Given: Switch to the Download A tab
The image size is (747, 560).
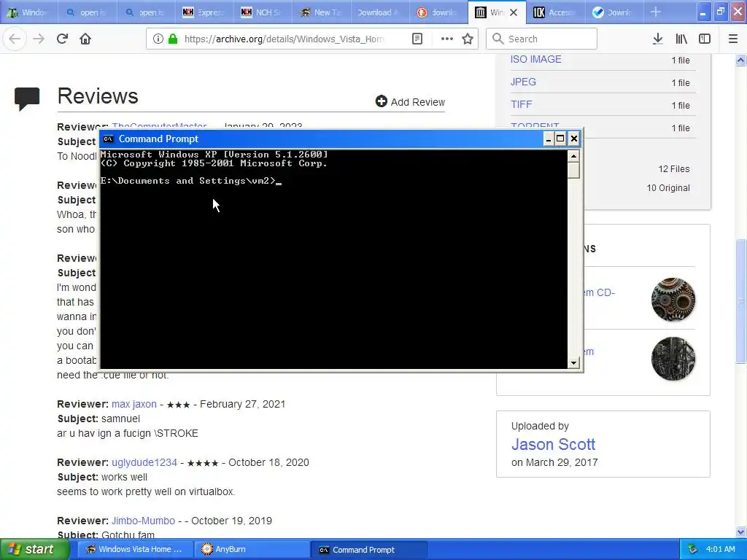Looking at the screenshot, I should click(379, 12).
